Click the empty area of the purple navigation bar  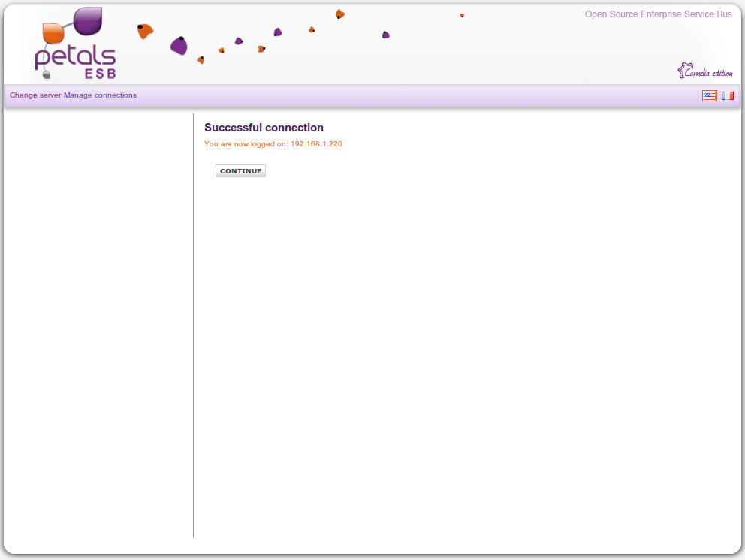click(413, 95)
